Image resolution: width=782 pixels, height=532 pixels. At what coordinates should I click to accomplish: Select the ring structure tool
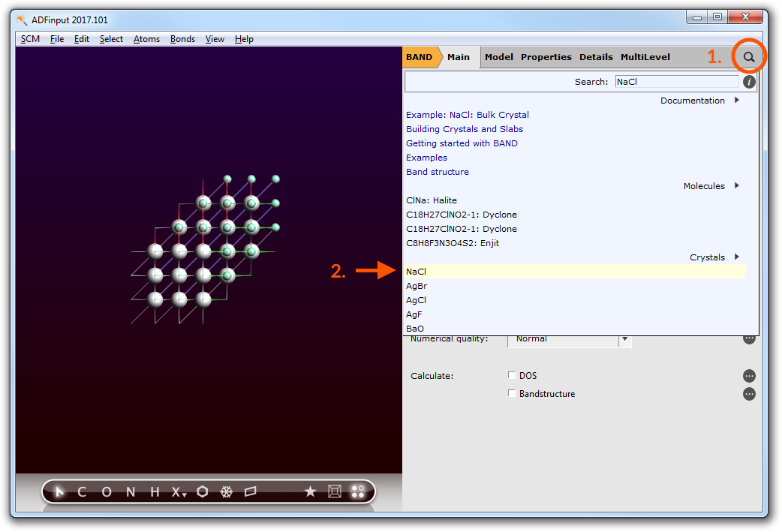[x=203, y=492]
